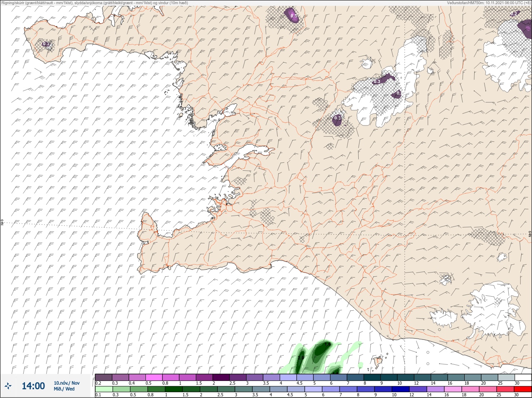Select the 'Mið./ Wed' weekday text
This screenshot has height=398, width=532.
click(x=64, y=389)
